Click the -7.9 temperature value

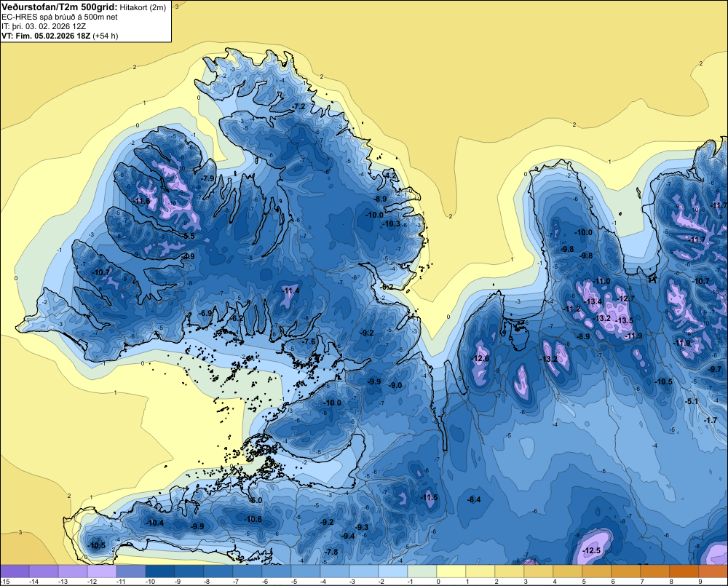tap(207, 178)
